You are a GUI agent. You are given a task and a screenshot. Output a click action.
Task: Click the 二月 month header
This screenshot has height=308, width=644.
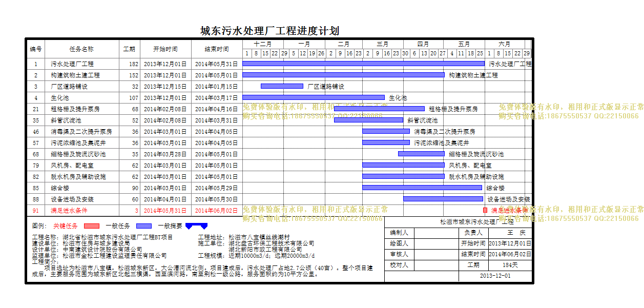tap(344, 44)
